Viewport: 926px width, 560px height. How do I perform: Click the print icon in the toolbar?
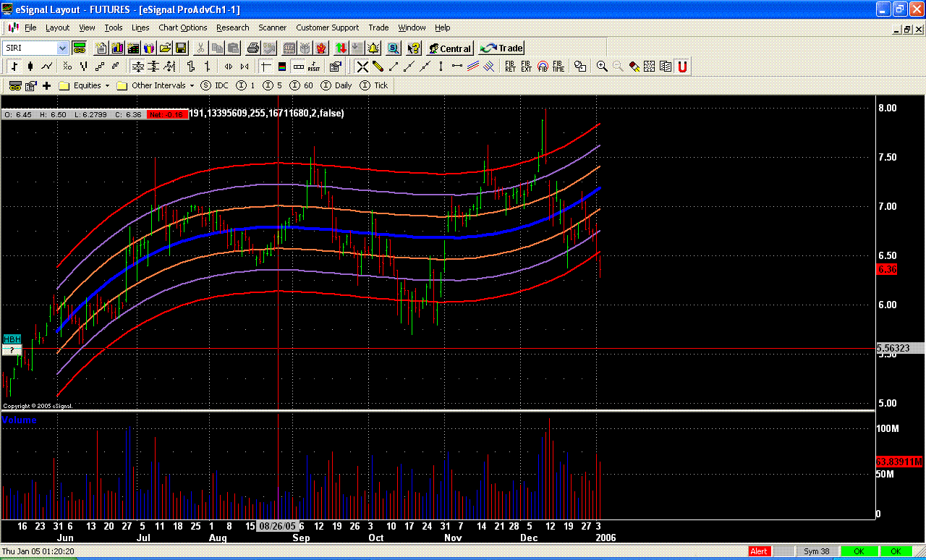tap(252, 48)
